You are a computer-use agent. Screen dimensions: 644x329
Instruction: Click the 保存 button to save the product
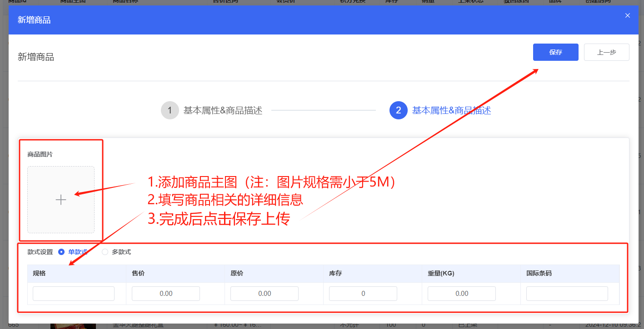point(555,52)
